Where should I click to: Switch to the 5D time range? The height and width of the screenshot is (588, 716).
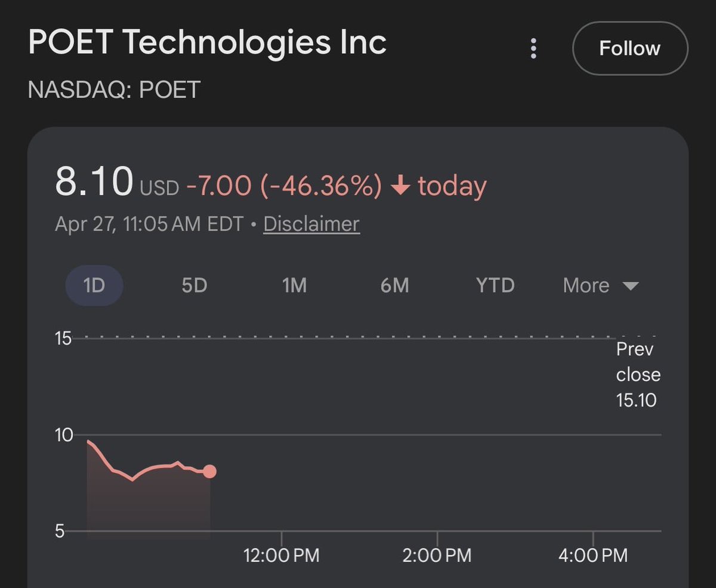pyautogui.click(x=195, y=285)
